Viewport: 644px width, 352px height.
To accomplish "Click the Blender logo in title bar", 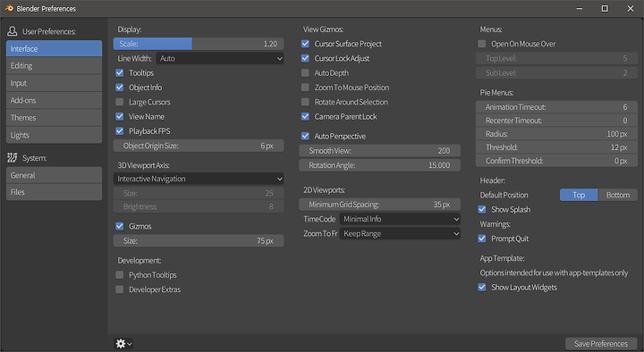I will 9,8.
